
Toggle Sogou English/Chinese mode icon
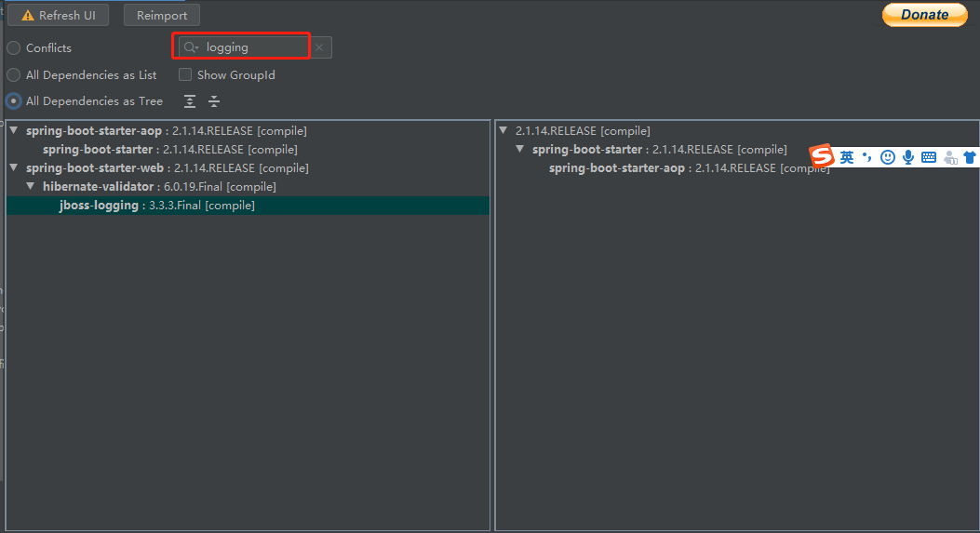tap(847, 157)
